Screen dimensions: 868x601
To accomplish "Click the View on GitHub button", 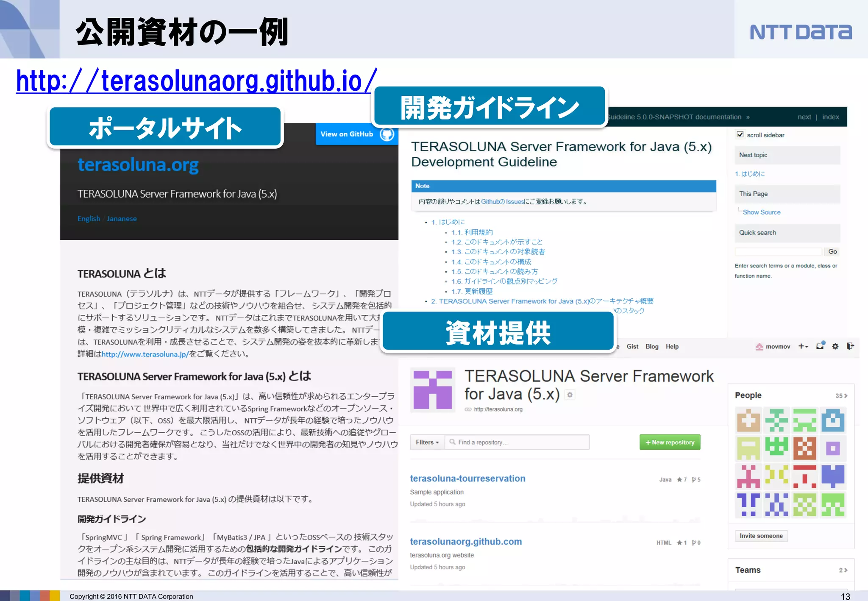I will pyautogui.click(x=356, y=134).
